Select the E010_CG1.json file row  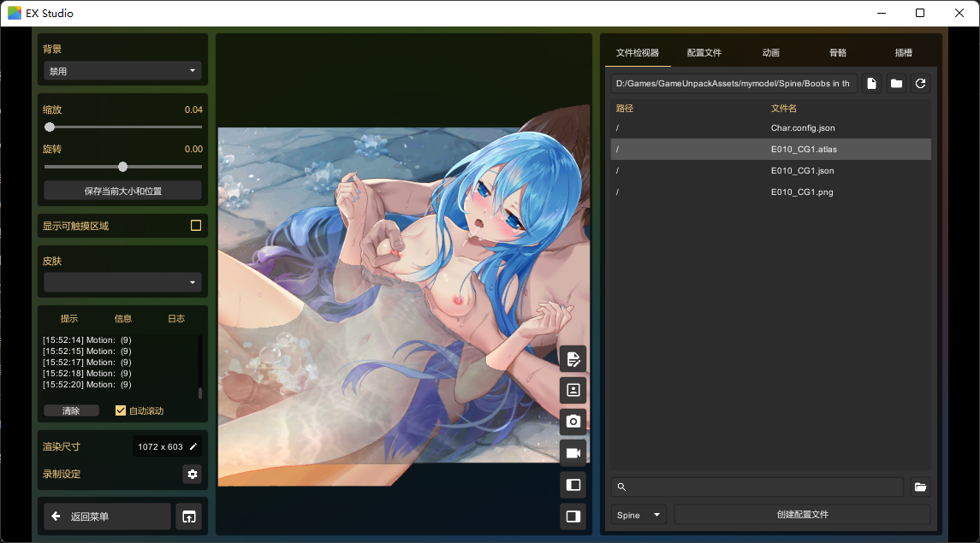pos(770,170)
